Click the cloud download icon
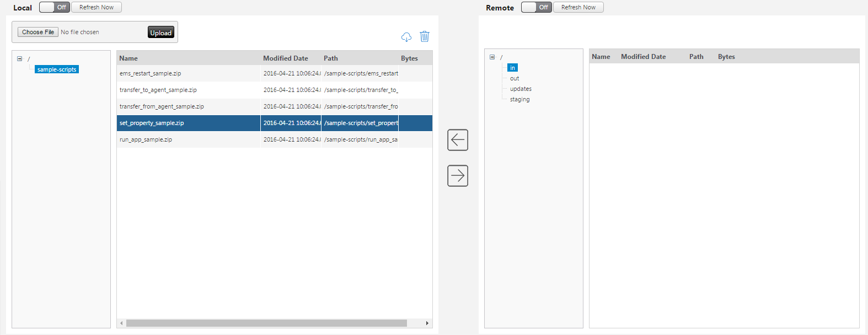The height and width of the screenshot is (335, 868). [406, 37]
